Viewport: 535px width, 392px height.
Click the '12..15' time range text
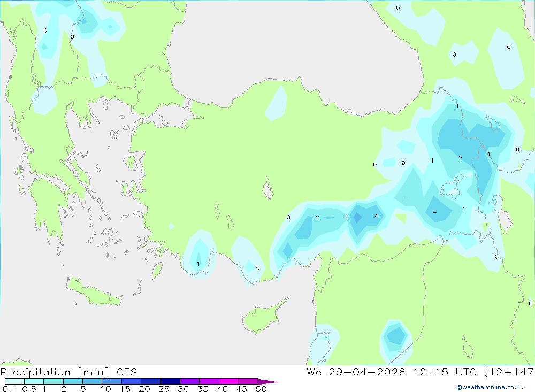[431, 372]
